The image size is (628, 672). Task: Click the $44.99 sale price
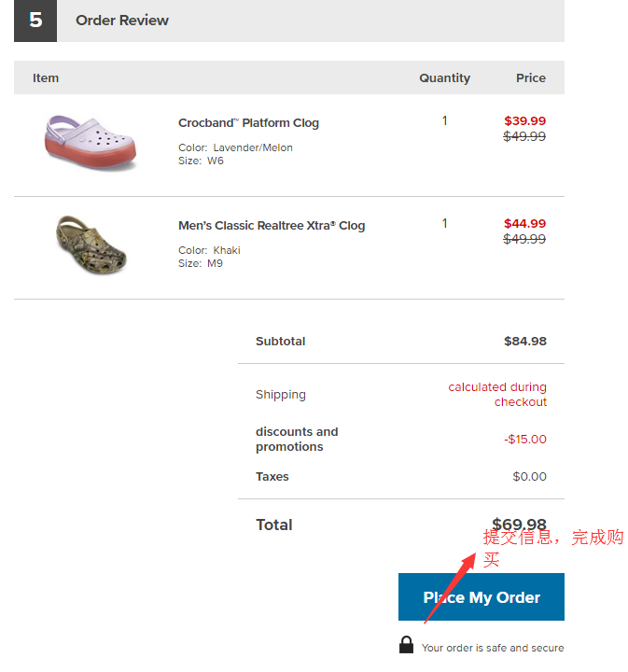(x=524, y=224)
